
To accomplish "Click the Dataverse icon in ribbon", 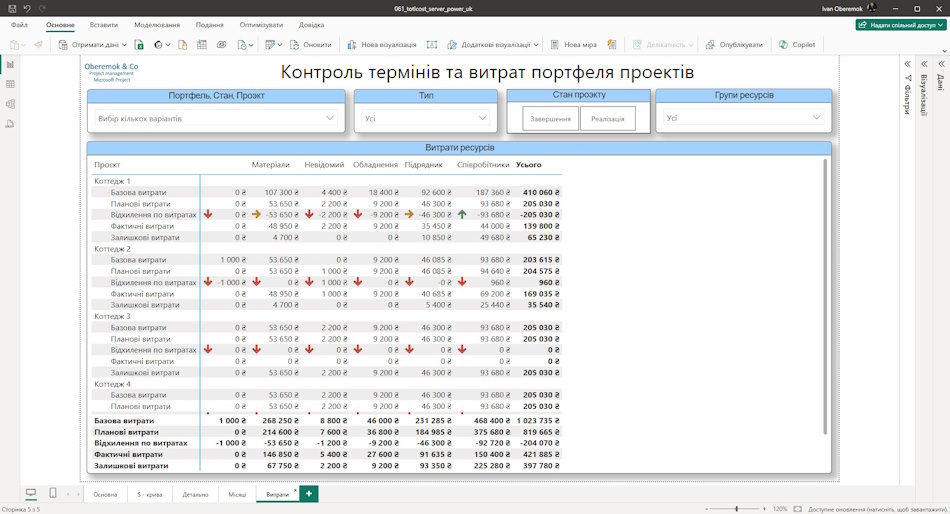I will click(222, 45).
